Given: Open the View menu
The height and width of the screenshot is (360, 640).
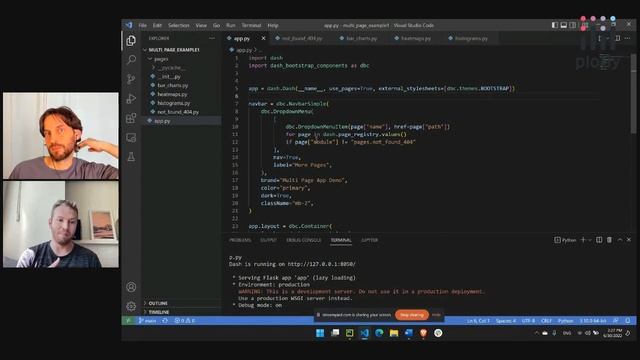Looking at the screenshot, I should coord(201,25).
